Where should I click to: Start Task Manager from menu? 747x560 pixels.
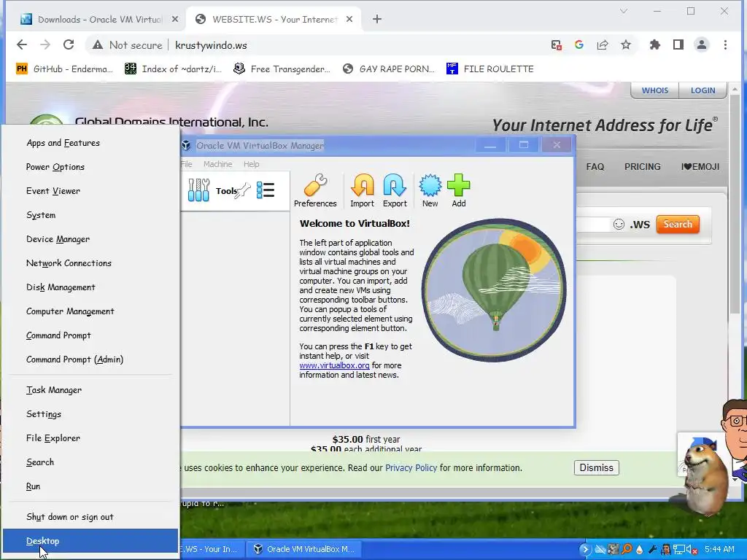(x=90, y=390)
